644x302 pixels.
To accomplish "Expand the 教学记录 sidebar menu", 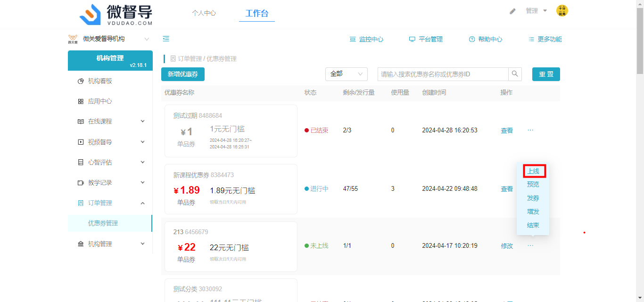I will point(143,183).
